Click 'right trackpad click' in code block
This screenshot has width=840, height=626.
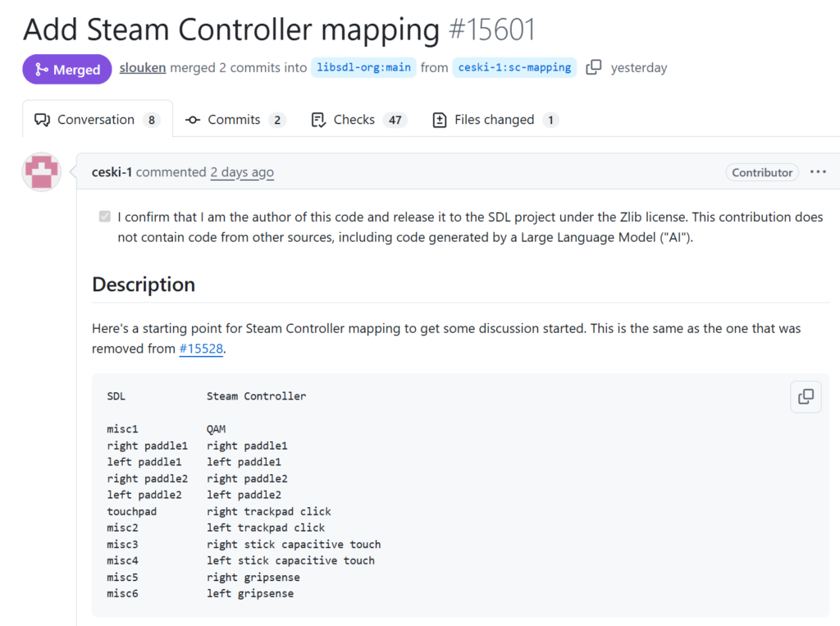269,511
